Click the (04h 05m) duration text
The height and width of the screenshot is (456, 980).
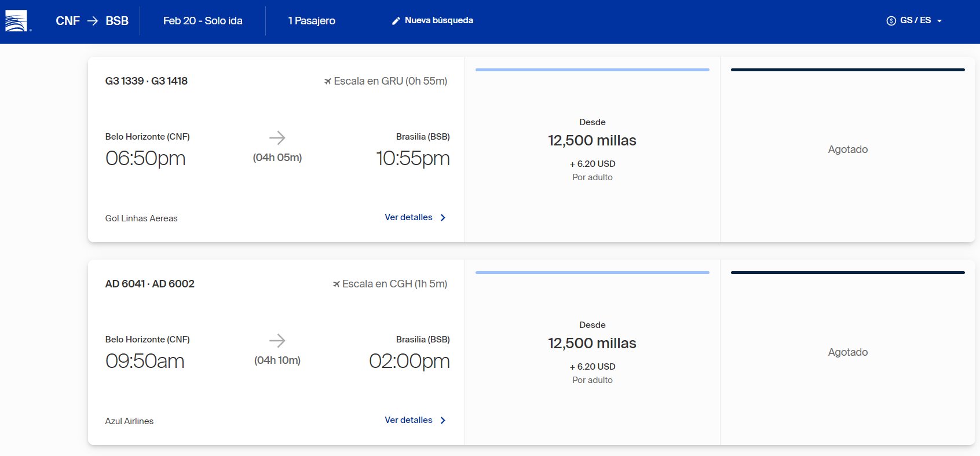277,158
